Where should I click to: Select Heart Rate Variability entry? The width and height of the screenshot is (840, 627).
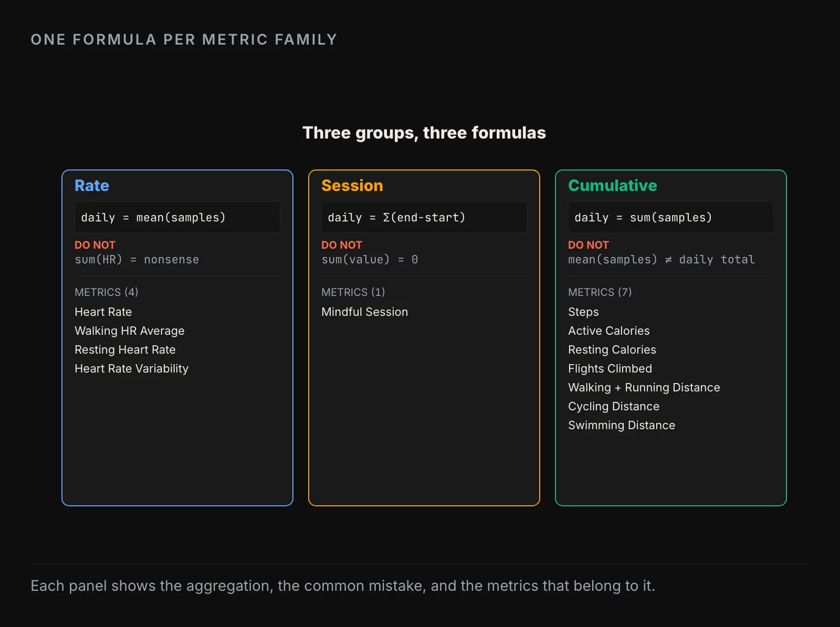131,368
